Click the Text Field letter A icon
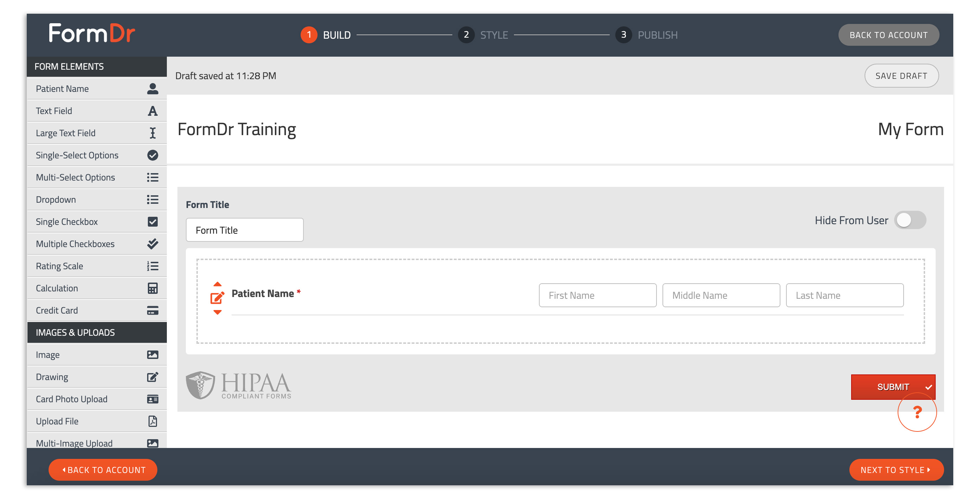This screenshot has width=980, height=499. (x=152, y=111)
